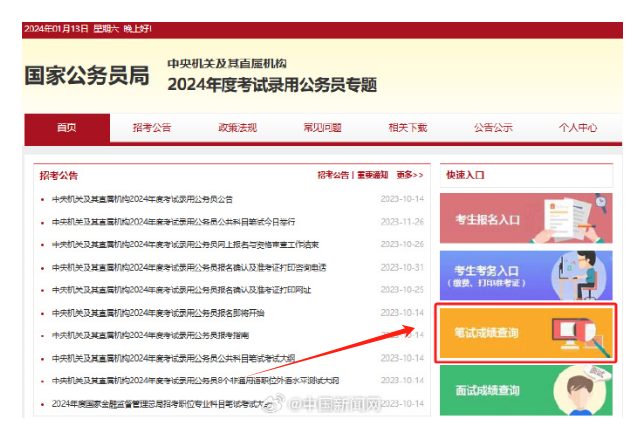Click the date 2023-10-26
Viewport: 643px width, 425px height.
click(402, 244)
